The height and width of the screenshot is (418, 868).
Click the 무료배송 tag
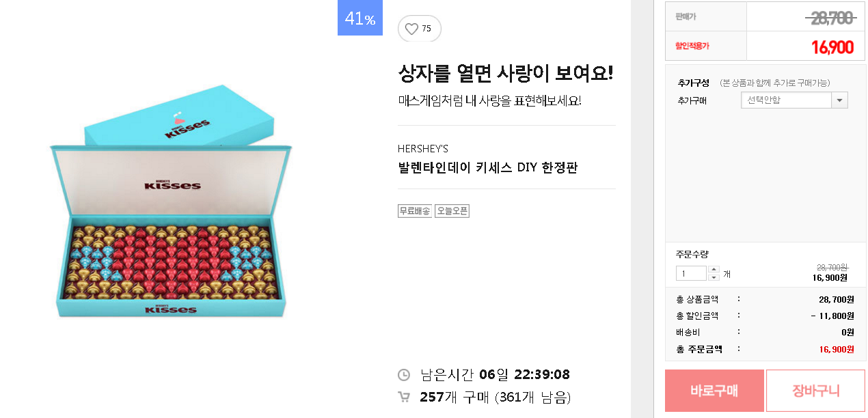415,211
